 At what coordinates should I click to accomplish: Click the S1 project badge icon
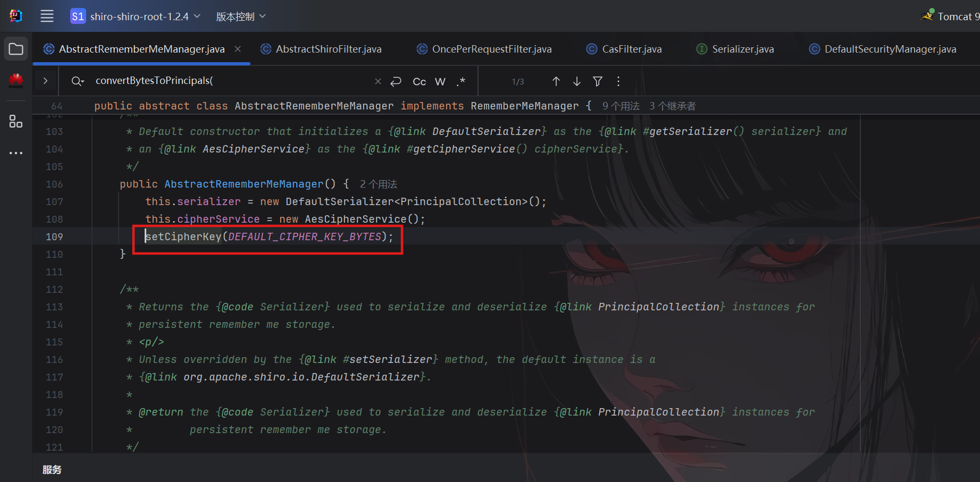pyautogui.click(x=78, y=16)
